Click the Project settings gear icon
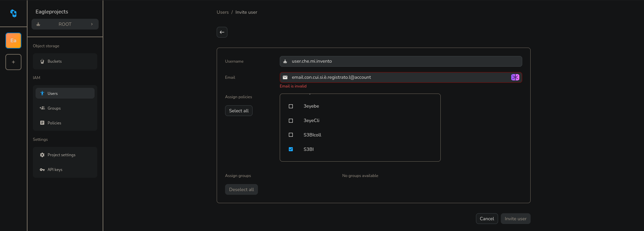The height and width of the screenshot is (231, 644). click(x=42, y=155)
